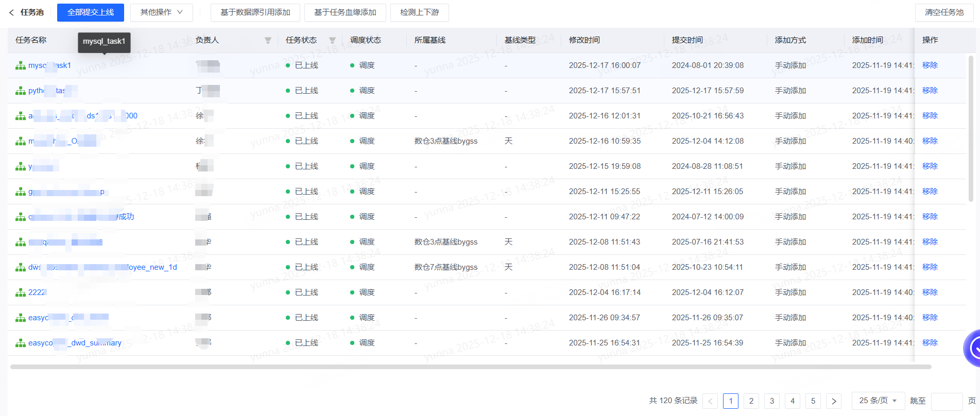
Task: Go to next page with right arrow
Action: 834,401
